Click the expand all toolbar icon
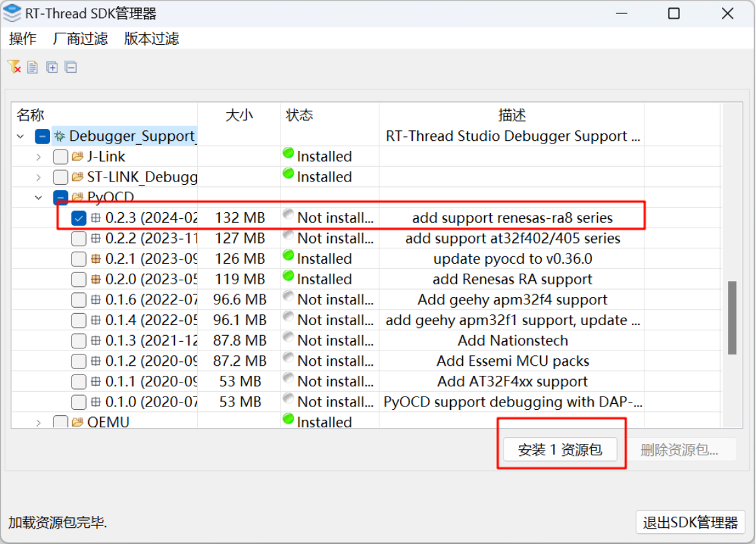Image resolution: width=756 pixels, height=544 pixels. (52, 67)
